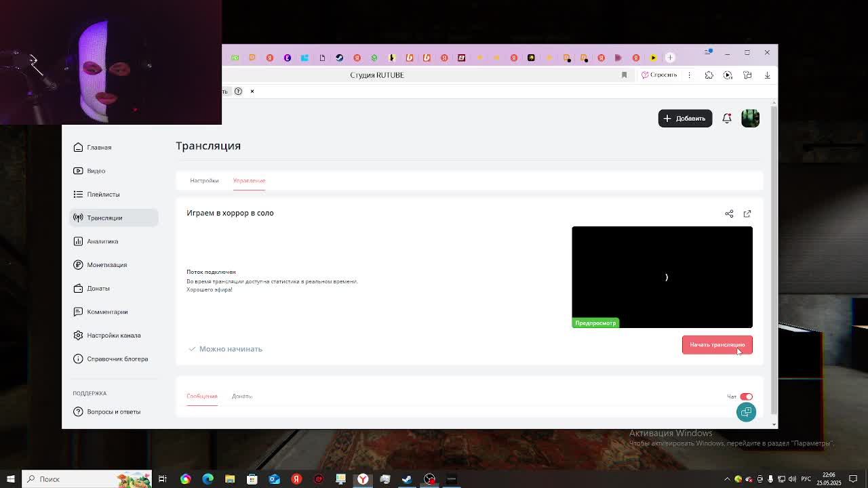Open Task View on the taskbar
868x488 pixels.
(x=163, y=479)
